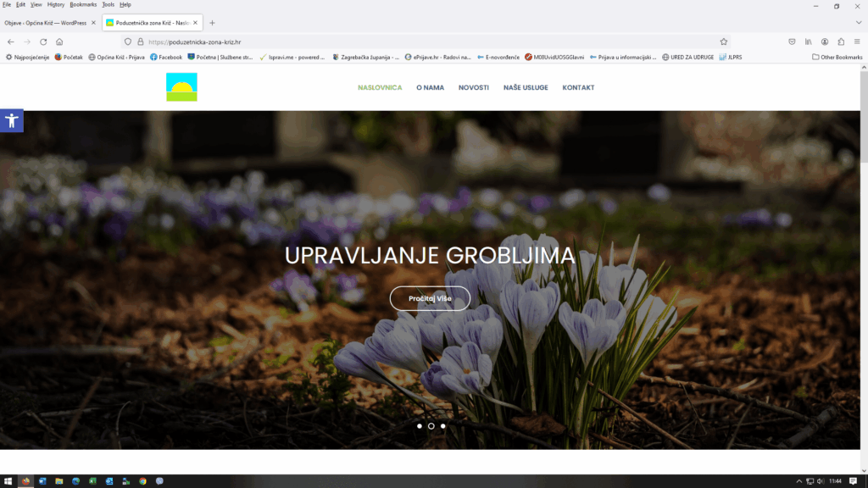Viewport: 868px width, 488px height.
Task: Select the second slider dot indicator
Action: (431, 426)
